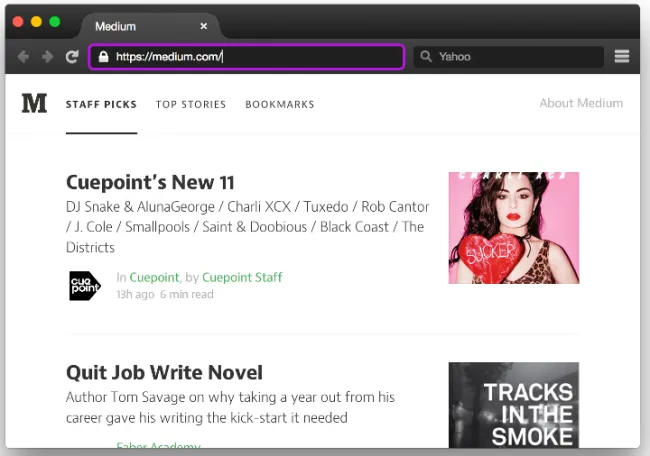The image size is (650, 456).
Task: Open the Tracks in the Smoke thumbnail
Action: (514, 405)
